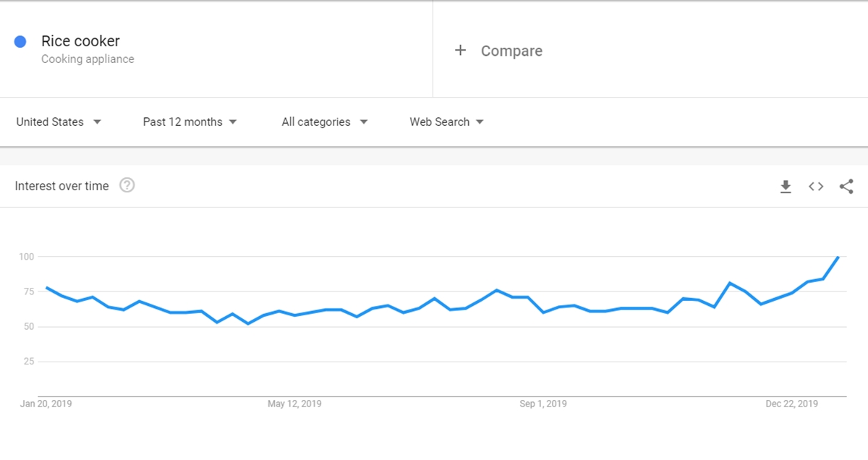
Task: Click the Interest over time heading
Action: 61,186
